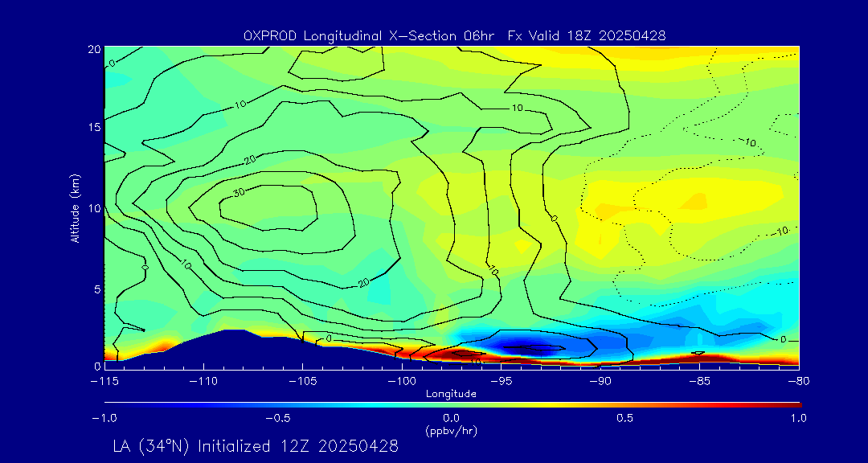The width and height of the screenshot is (868, 463).
Task: Click the plot title 'OXPROD Longitudinal X-Section 06hr'
Action: pos(371,36)
